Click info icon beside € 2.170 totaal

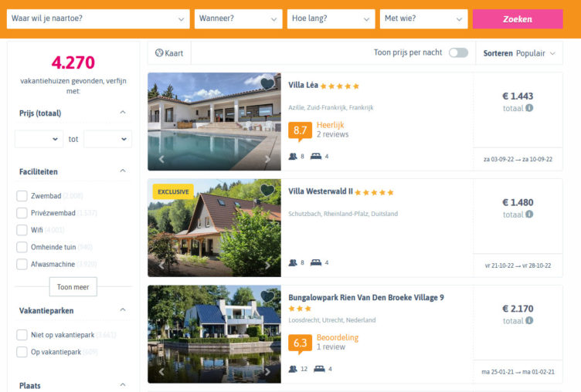pos(529,320)
